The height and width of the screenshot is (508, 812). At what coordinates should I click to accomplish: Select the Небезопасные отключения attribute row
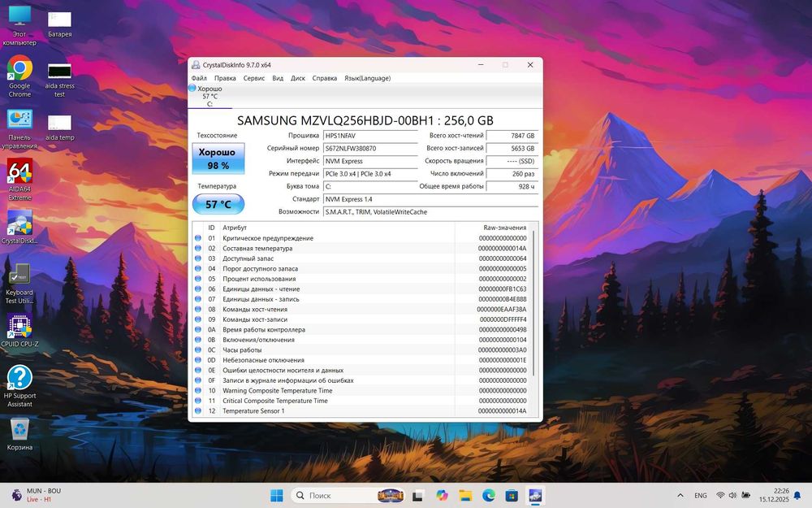361,360
